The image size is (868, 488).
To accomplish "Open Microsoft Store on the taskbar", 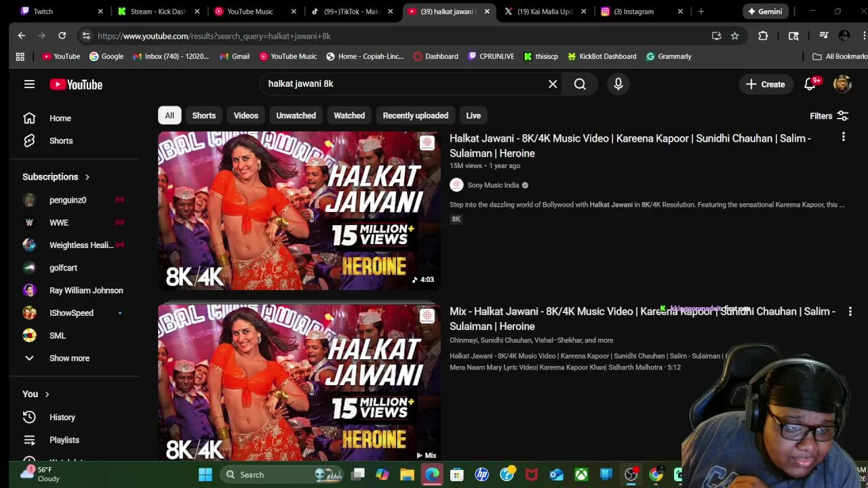I will tap(457, 474).
